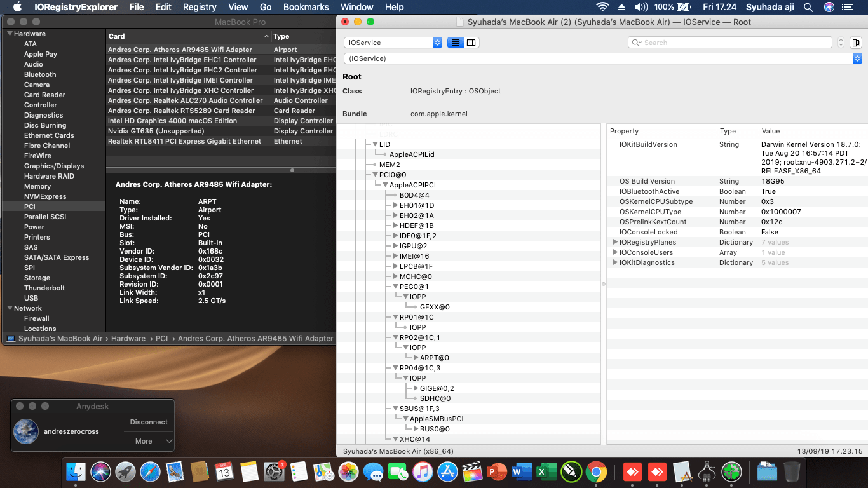Open Calendar in the Dock
The width and height of the screenshot is (868, 488).
224,472
